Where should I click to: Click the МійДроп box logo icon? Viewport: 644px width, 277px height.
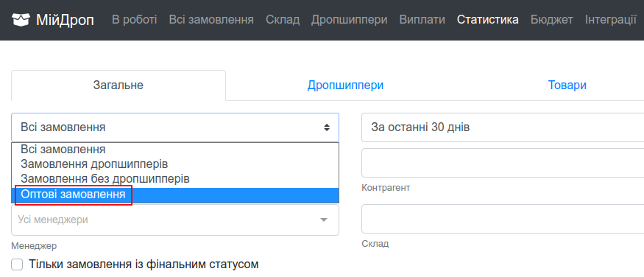pos(21,19)
